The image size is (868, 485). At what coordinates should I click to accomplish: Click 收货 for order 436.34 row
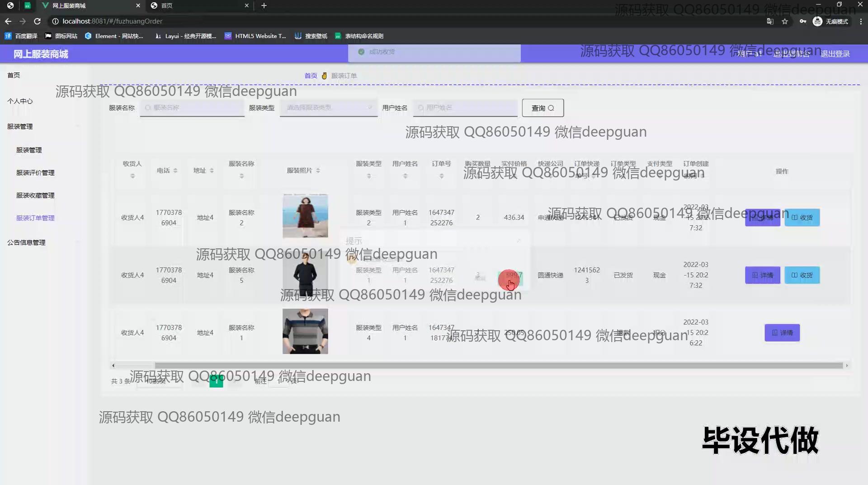click(802, 218)
